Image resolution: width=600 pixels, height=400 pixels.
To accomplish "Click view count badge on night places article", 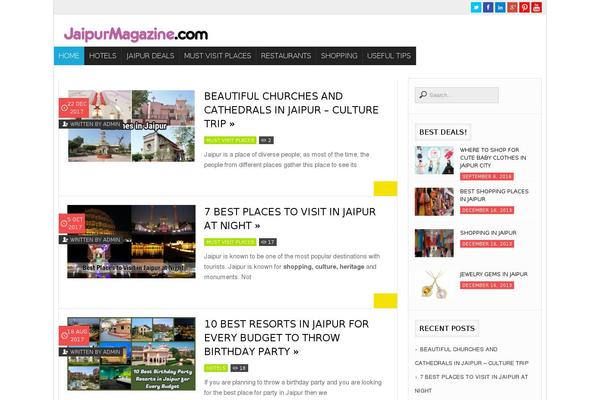I will coord(268,242).
